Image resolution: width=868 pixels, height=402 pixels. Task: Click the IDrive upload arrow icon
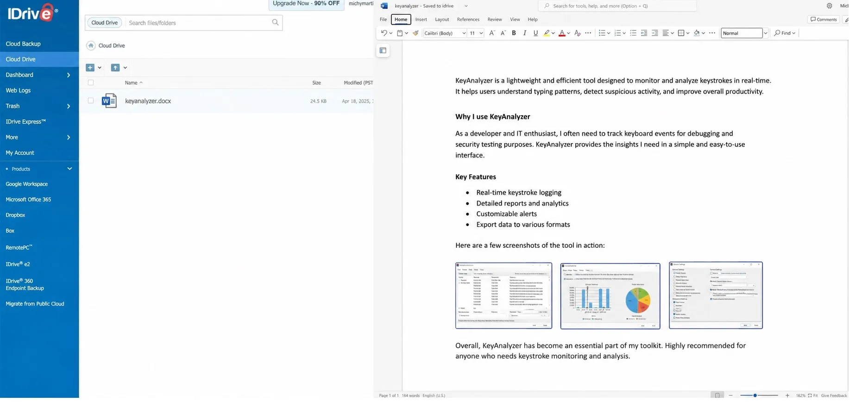(116, 68)
